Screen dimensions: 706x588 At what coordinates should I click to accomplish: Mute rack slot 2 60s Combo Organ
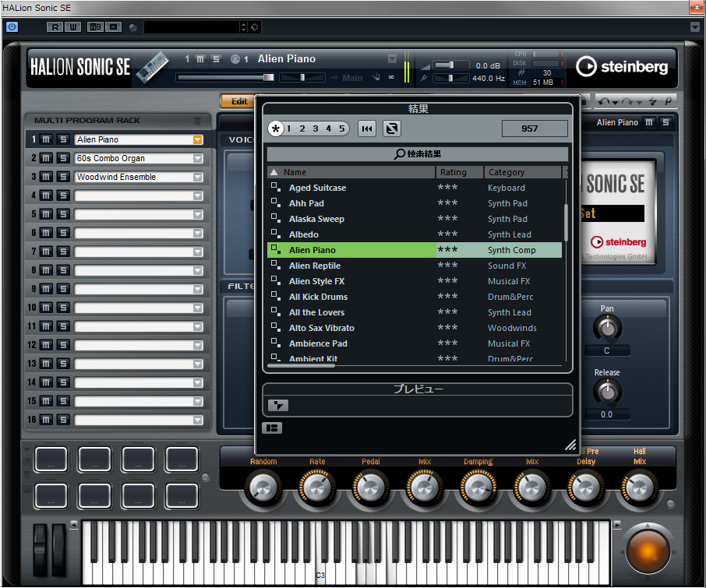click(46, 158)
